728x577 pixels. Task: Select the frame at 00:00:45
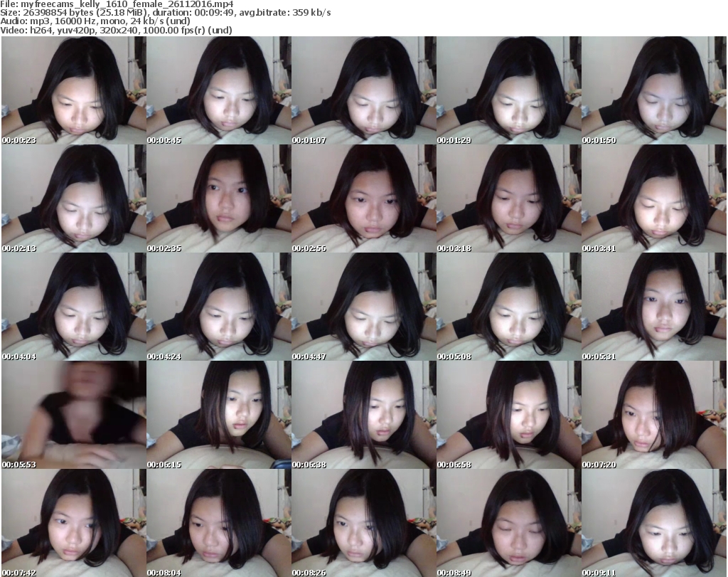click(x=218, y=90)
